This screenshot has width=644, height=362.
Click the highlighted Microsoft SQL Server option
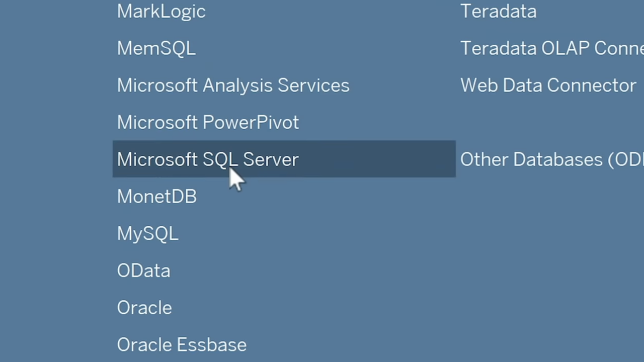pyautogui.click(x=208, y=159)
